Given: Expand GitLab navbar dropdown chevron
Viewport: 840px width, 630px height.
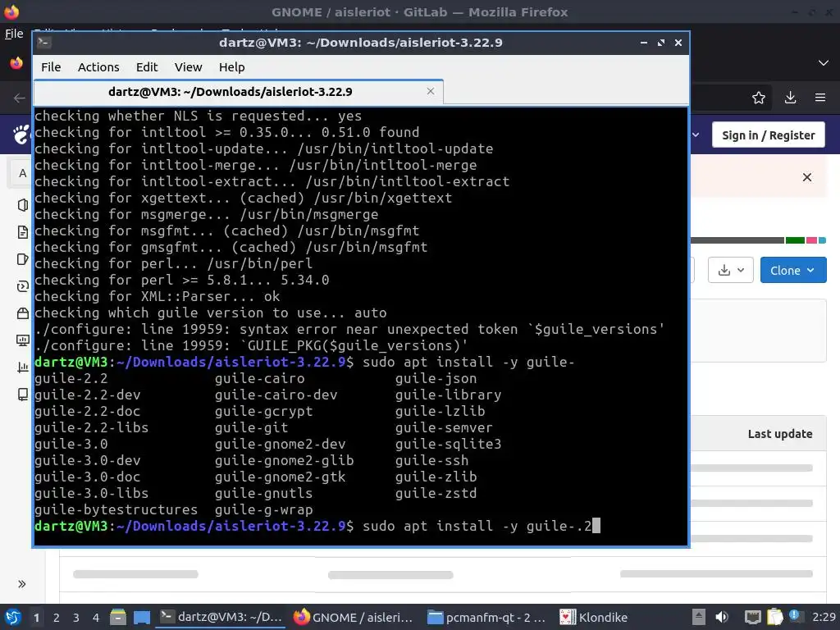Looking at the screenshot, I should coord(696,135).
